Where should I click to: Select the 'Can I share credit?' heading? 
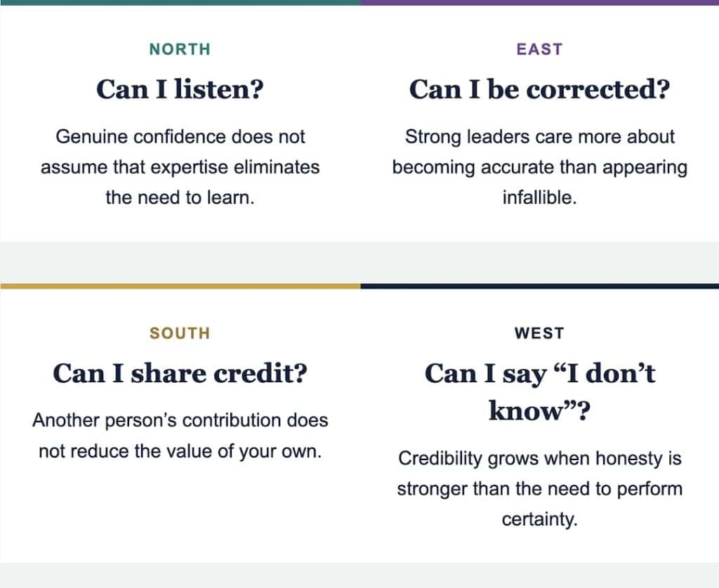[x=180, y=373]
